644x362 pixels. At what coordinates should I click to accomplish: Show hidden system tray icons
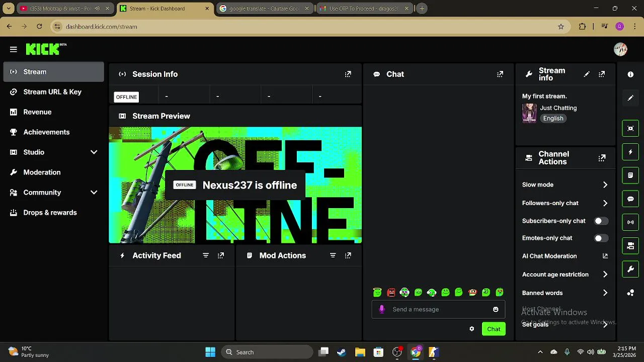tap(540, 352)
